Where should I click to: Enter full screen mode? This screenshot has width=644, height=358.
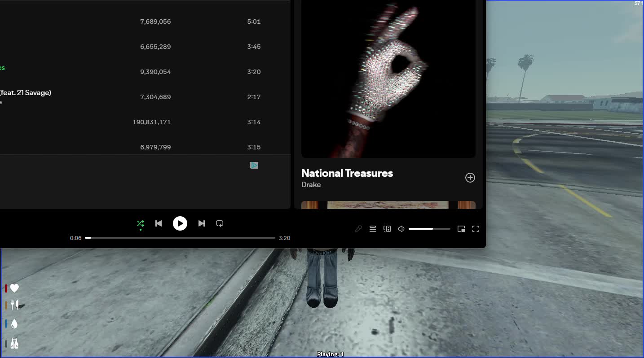click(x=476, y=229)
